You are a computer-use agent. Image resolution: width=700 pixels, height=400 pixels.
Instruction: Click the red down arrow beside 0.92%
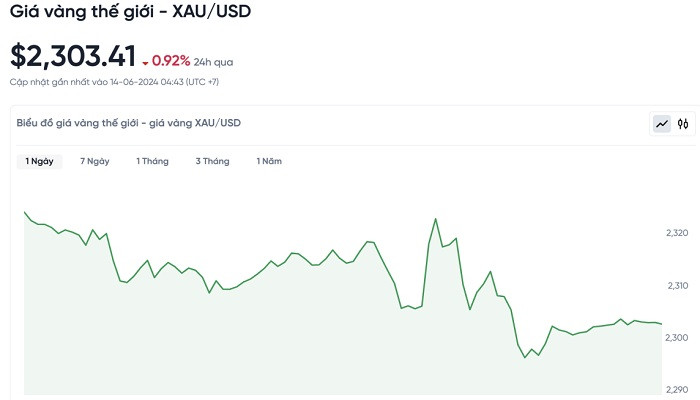145,63
